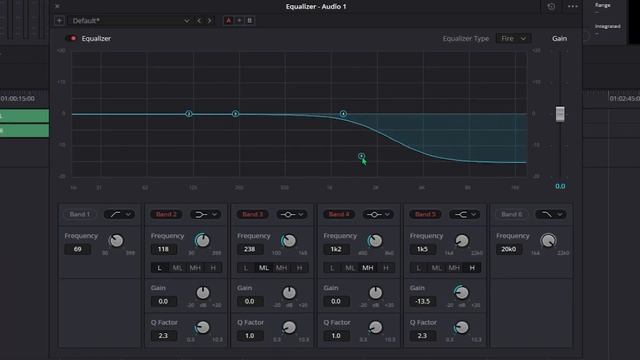Screen dimensions: 640x360
Task: Set Band 5 range to MH
Action: point(454,268)
